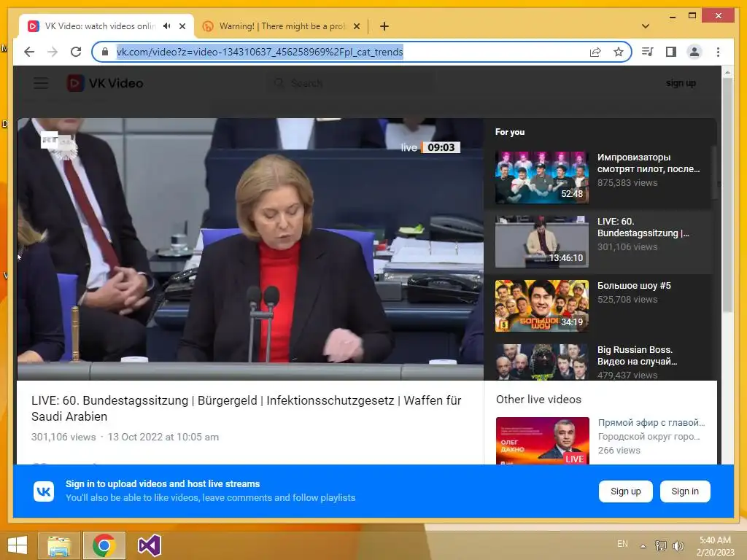Open the Импровизаторы video thumbnail
Viewport: 747px width, 560px height.
tap(542, 177)
